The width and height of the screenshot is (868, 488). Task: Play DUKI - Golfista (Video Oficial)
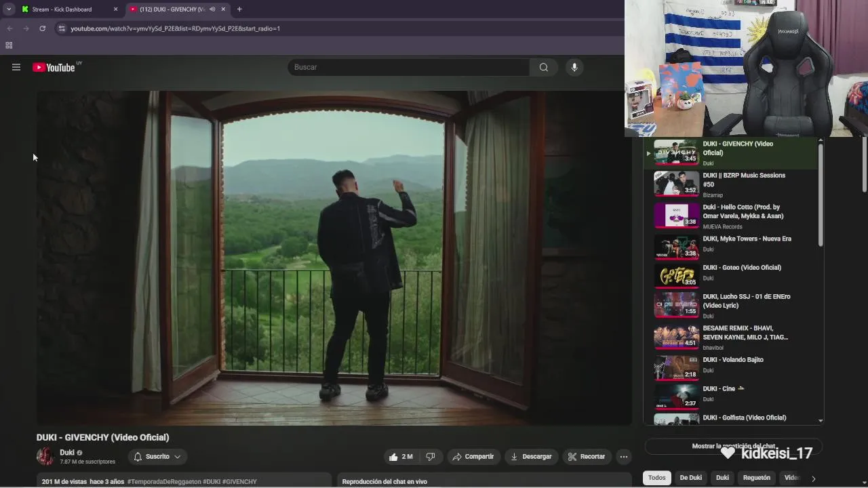click(730, 419)
